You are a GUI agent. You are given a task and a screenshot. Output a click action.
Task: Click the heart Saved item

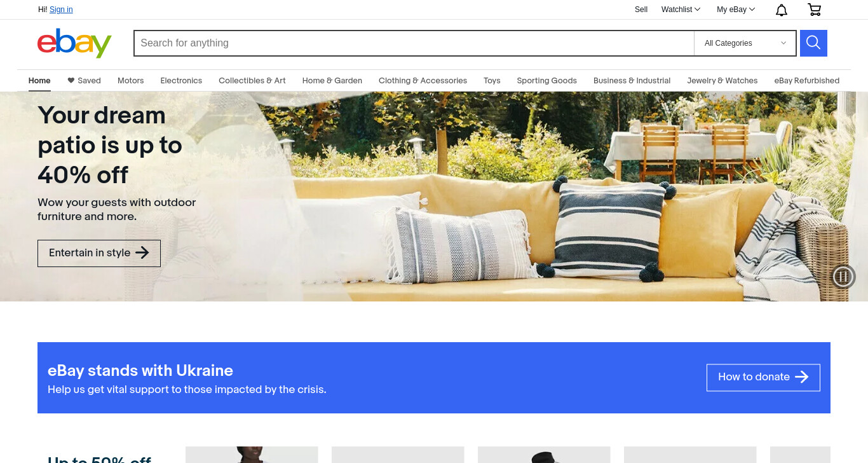click(x=84, y=81)
